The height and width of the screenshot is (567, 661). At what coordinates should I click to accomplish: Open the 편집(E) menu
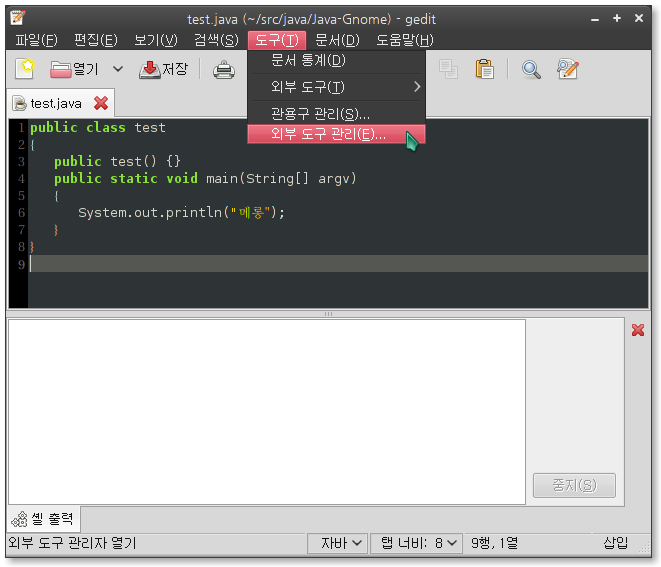[96, 40]
